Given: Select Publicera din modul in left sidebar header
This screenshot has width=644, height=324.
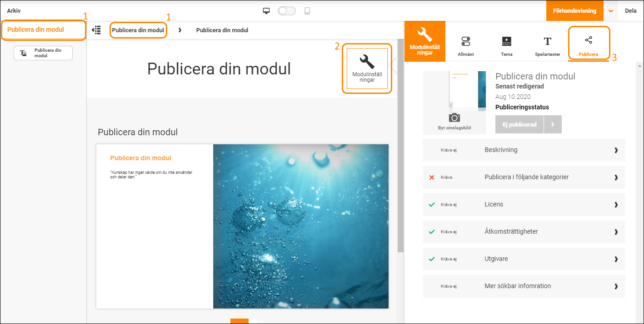Looking at the screenshot, I should [35, 29].
